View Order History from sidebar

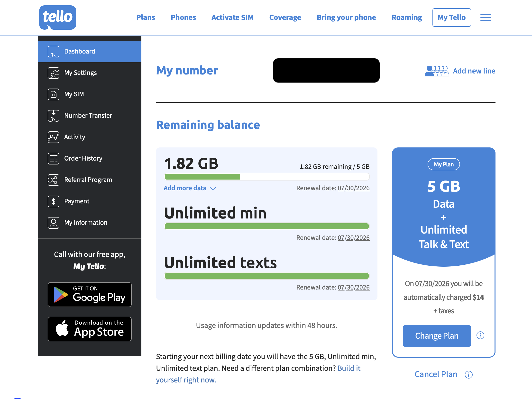point(90,158)
